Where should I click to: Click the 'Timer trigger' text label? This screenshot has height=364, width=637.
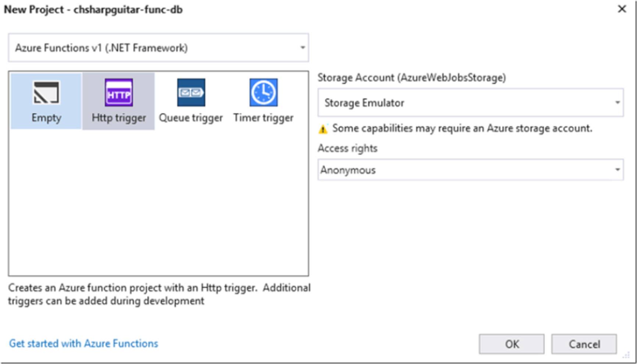pyautogui.click(x=263, y=118)
